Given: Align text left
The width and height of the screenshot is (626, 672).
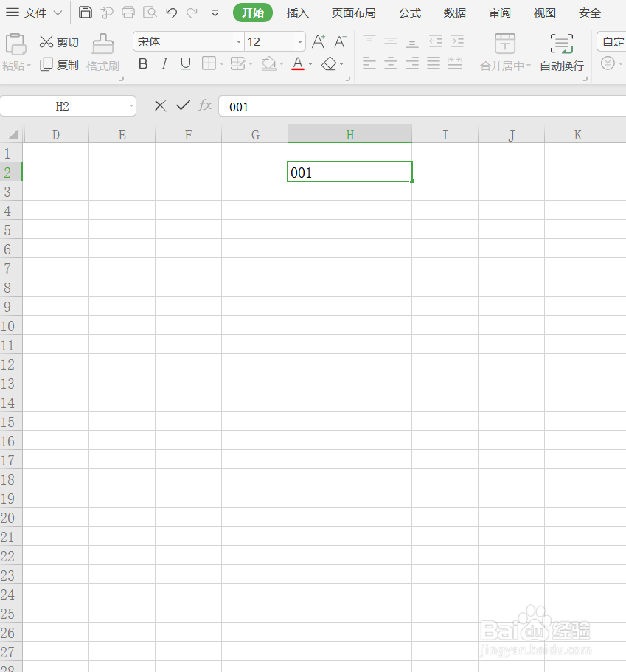Looking at the screenshot, I should (369, 64).
